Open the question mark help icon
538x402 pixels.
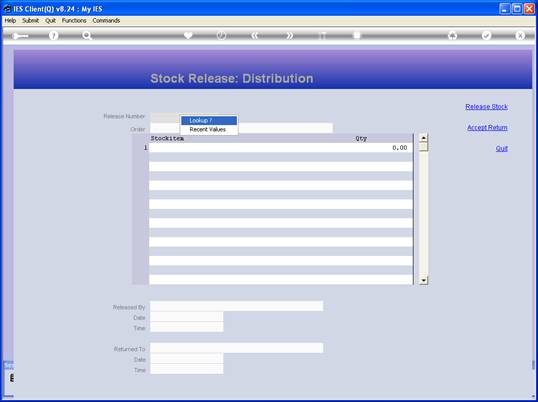coord(54,36)
